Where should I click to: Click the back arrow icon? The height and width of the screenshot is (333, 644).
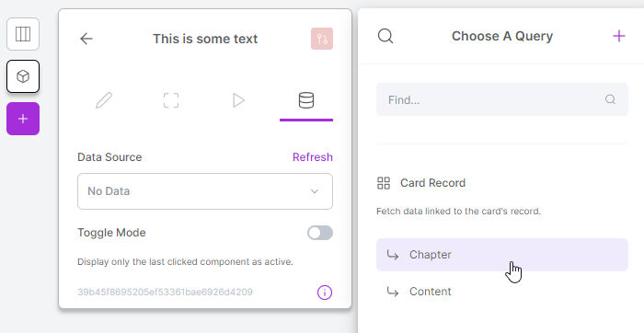point(86,39)
